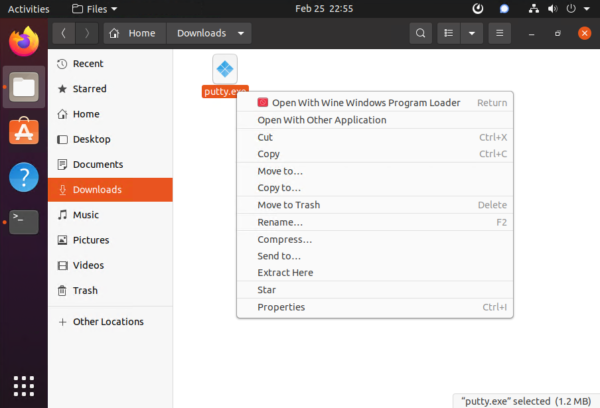Click Home button in path bar
This screenshot has width=600, height=408.
(133, 33)
